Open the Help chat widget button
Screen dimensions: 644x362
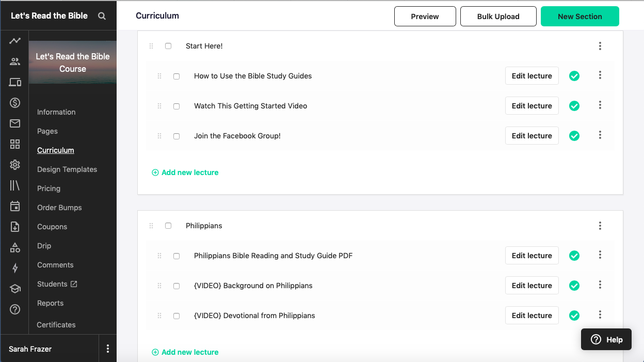click(606, 339)
